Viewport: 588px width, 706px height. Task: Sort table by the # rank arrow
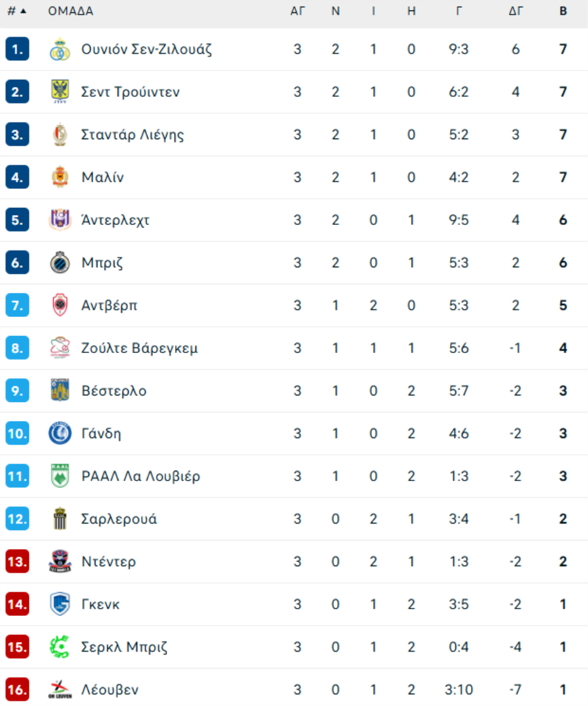(x=17, y=11)
